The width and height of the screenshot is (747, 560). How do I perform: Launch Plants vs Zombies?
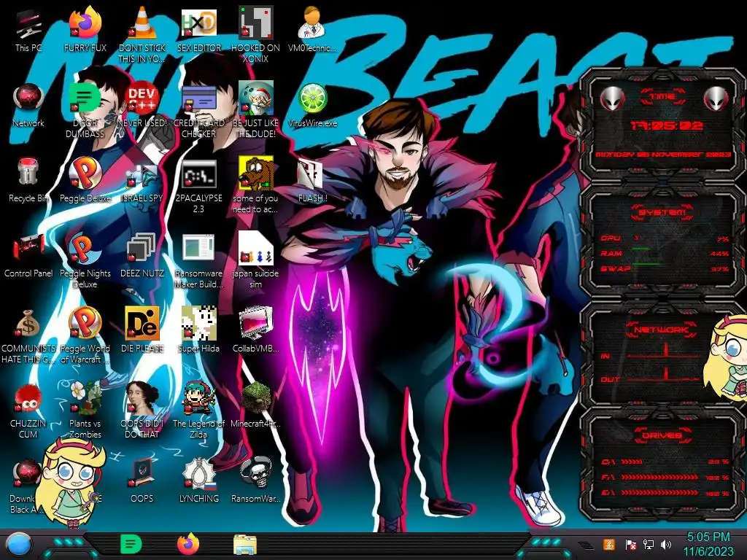(85, 411)
